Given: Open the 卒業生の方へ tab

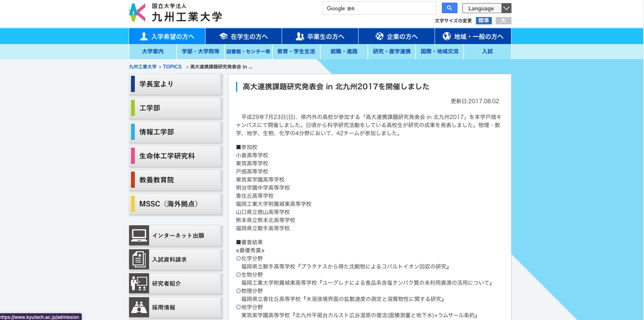Looking at the screenshot, I should [x=320, y=36].
